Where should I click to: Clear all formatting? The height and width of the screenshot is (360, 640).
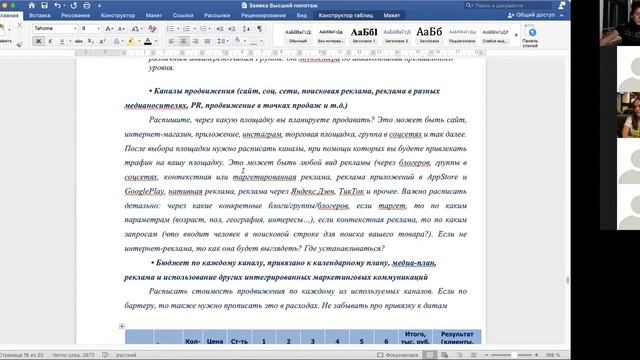[152, 29]
